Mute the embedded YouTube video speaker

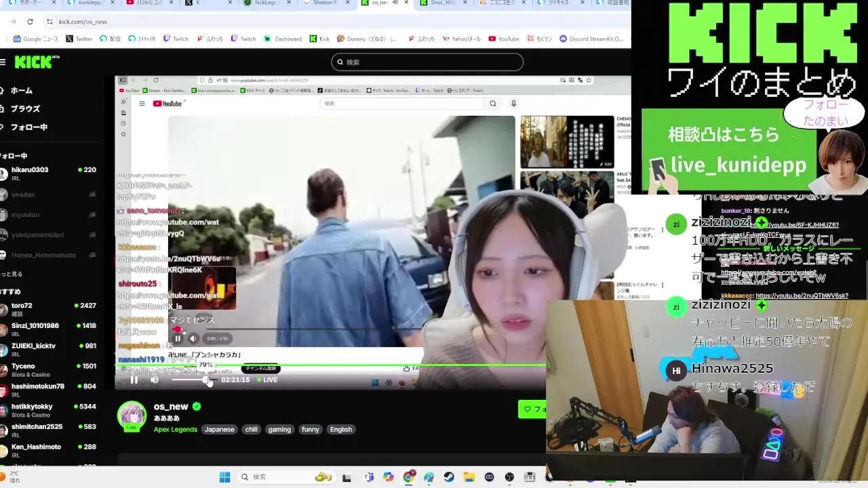193,338
